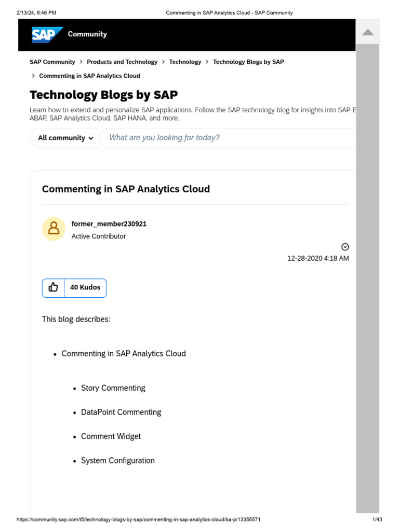Click the thumbs-up kudos icon

point(54,287)
